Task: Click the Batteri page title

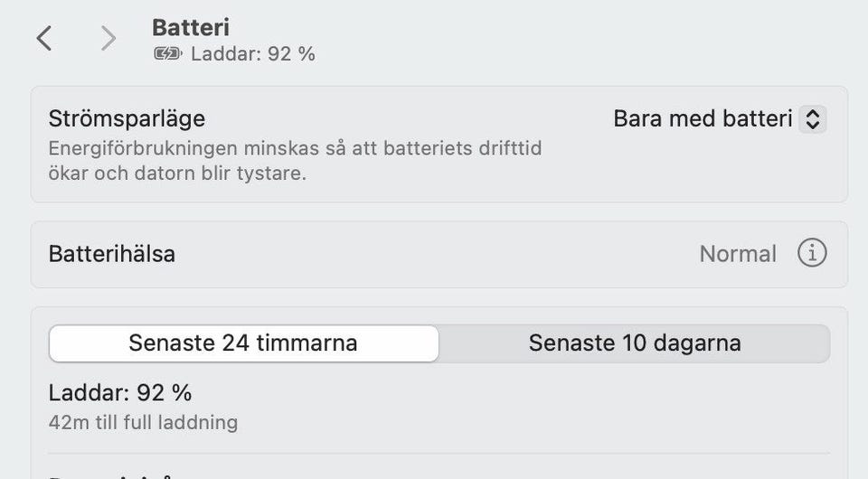Action: pos(191,27)
